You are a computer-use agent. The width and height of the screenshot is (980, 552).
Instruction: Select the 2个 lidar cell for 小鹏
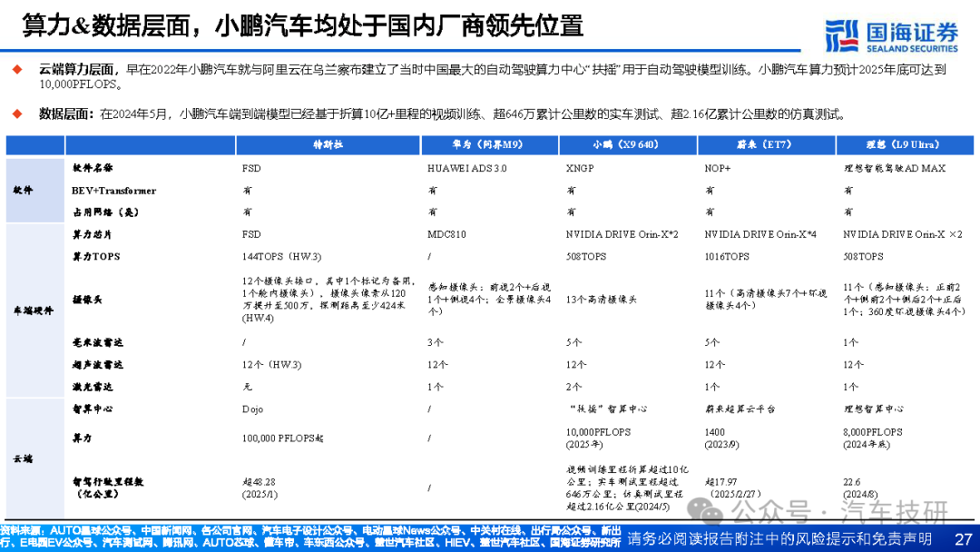click(x=573, y=387)
